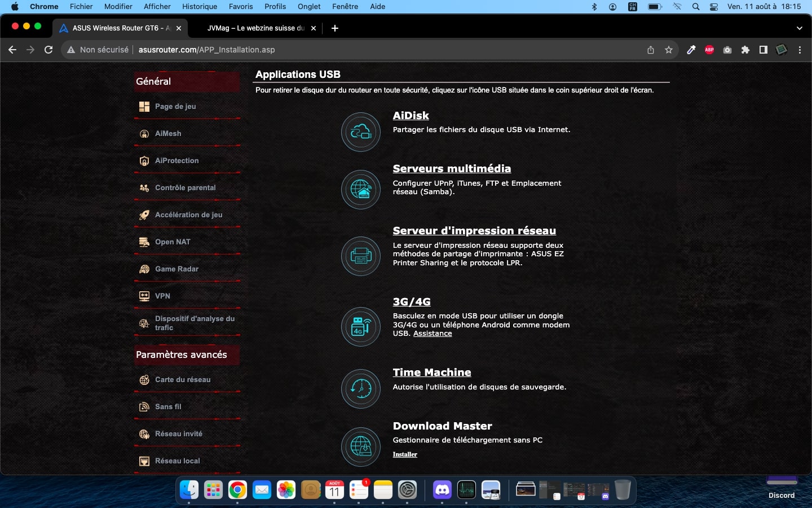Click the share page icon
This screenshot has width=812, height=508.
pyautogui.click(x=651, y=50)
